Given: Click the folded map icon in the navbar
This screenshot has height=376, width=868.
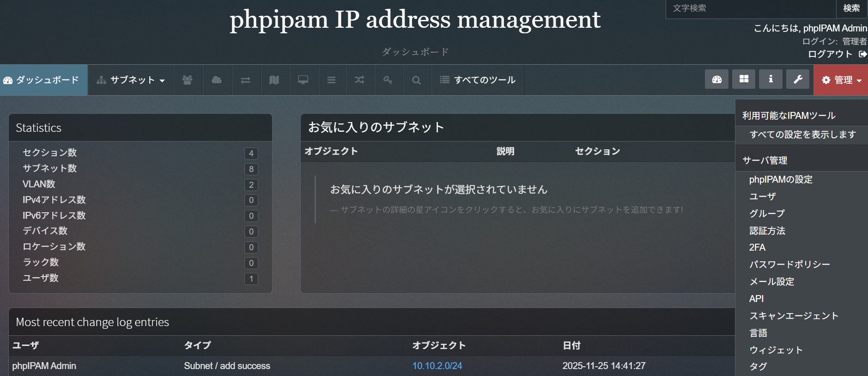Looking at the screenshot, I should point(274,80).
